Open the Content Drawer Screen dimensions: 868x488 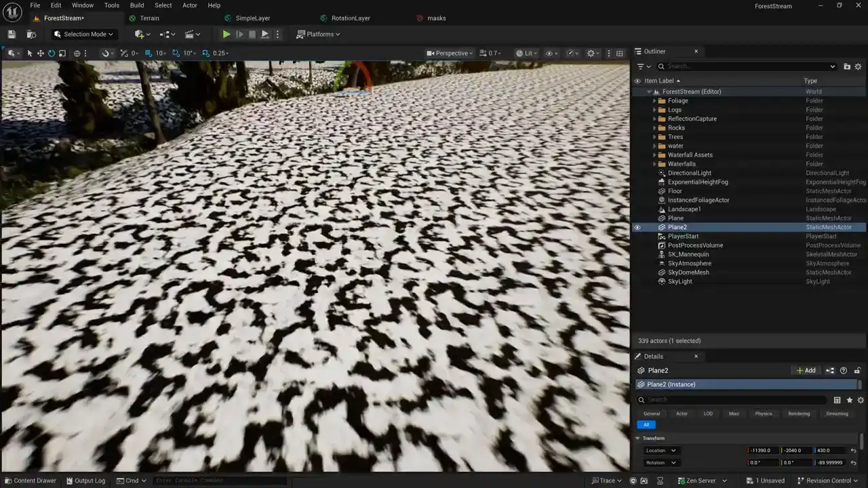coord(30,481)
